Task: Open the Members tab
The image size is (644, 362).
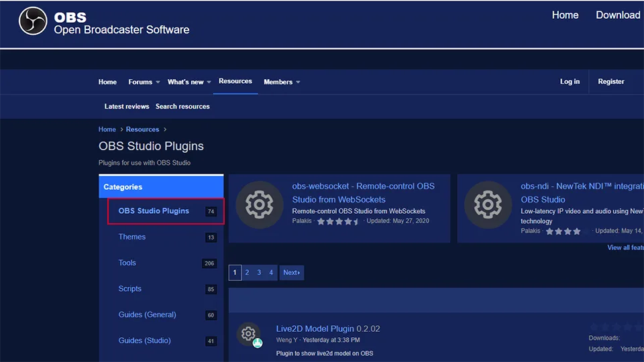Action: 278,82
